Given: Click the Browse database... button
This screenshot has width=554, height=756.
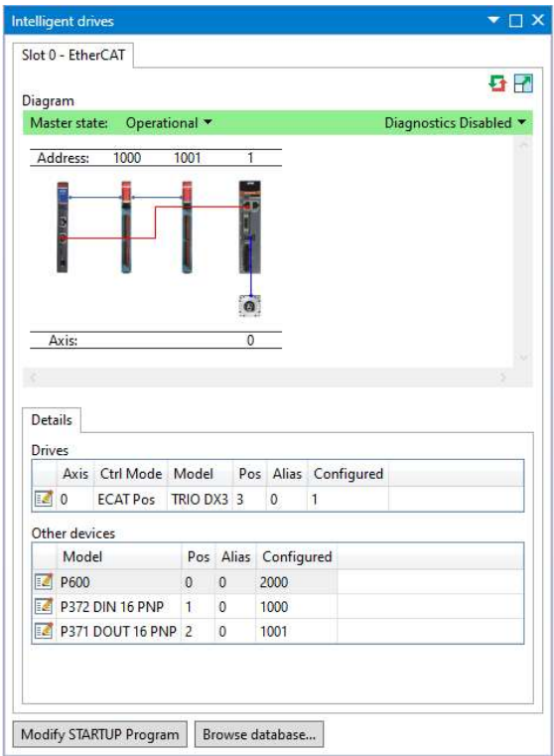Looking at the screenshot, I should pyautogui.click(x=259, y=734).
